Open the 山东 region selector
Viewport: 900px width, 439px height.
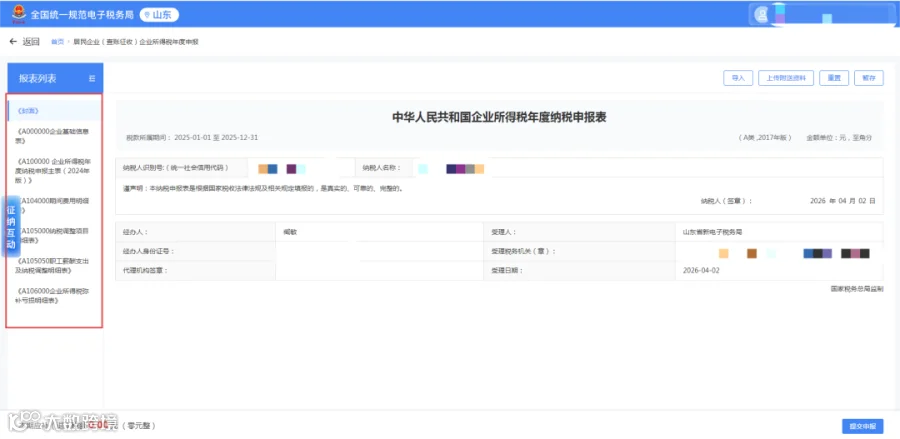[160, 14]
